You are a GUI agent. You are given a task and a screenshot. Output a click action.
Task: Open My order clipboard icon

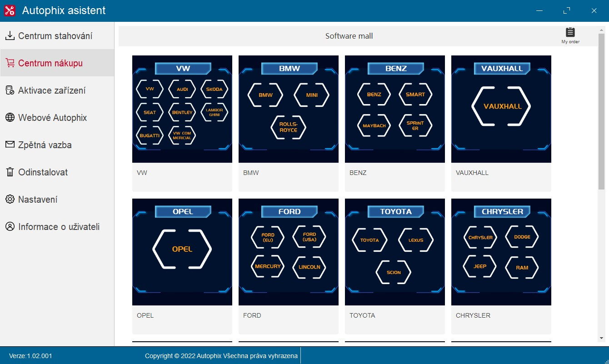(x=570, y=33)
